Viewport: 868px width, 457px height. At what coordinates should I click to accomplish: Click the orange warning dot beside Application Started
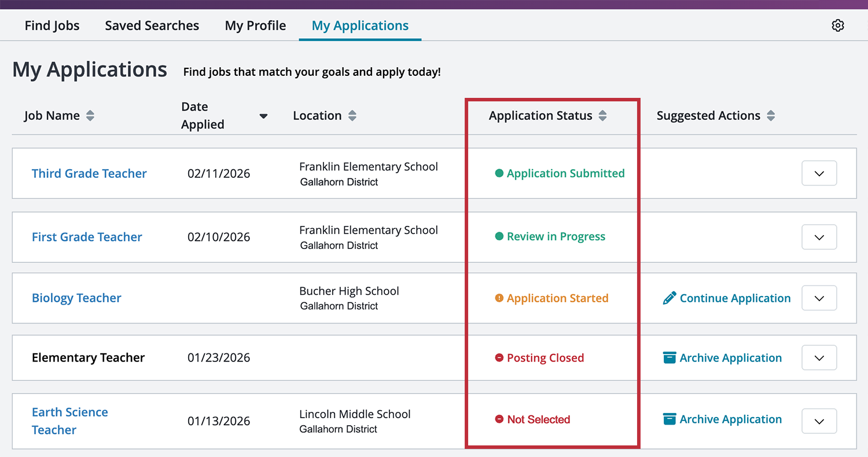(499, 298)
